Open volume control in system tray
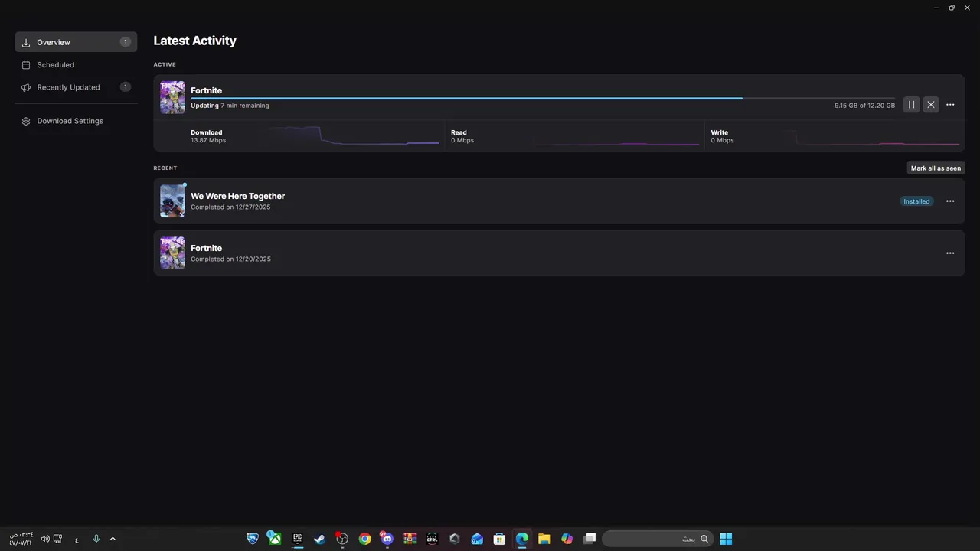Viewport: 980px width, 551px height. [x=45, y=539]
